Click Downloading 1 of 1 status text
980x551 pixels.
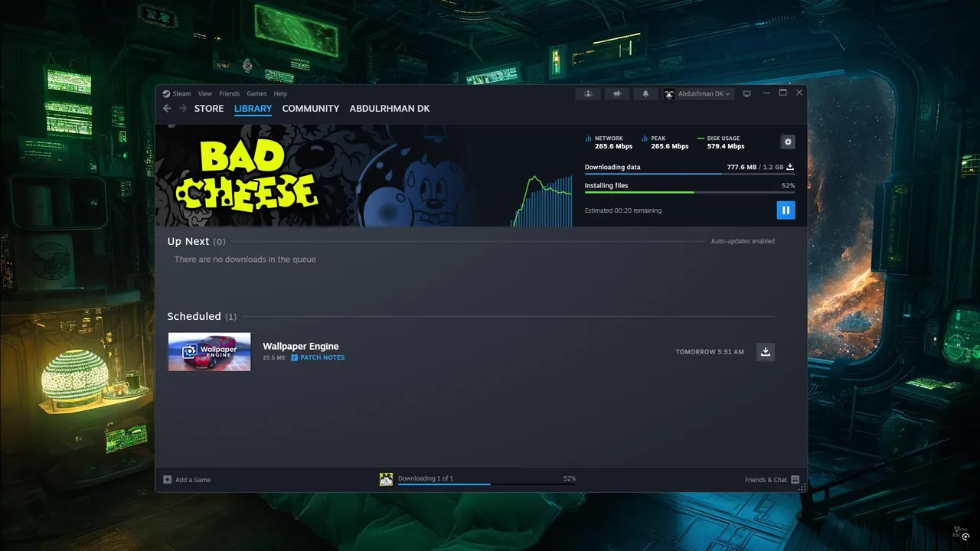(426, 478)
